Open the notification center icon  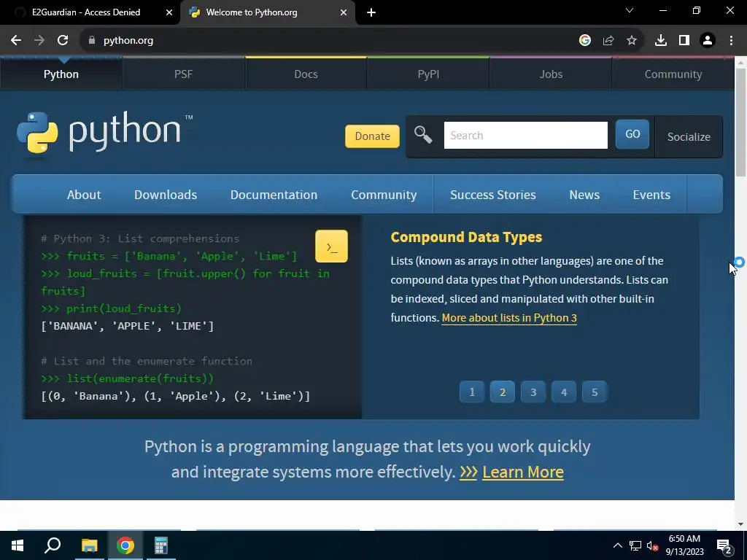point(724,547)
